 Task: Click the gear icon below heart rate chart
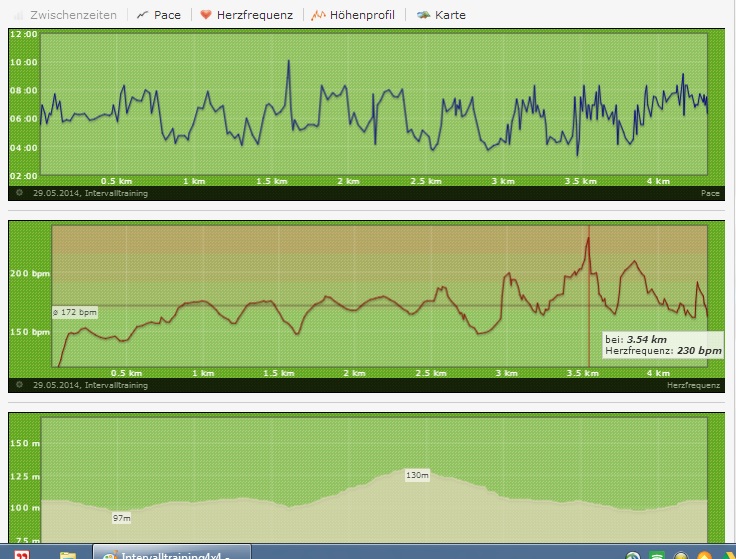[19, 384]
